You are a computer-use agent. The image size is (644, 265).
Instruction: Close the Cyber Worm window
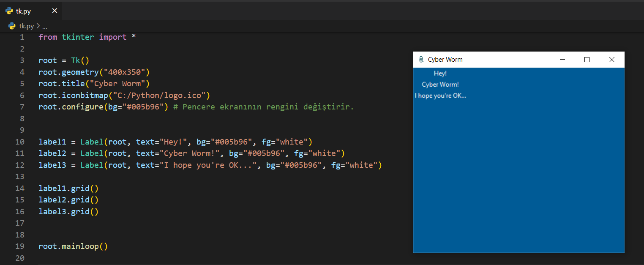(611, 60)
